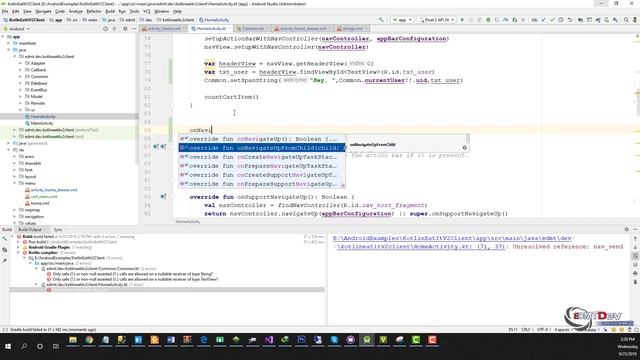Select onCreateNavigateUpTaskStack override suggestion
640x360 pixels.
(x=262, y=157)
